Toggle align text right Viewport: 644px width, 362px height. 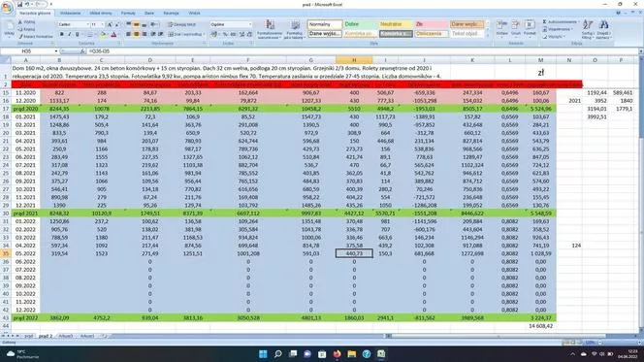point(145,34)
